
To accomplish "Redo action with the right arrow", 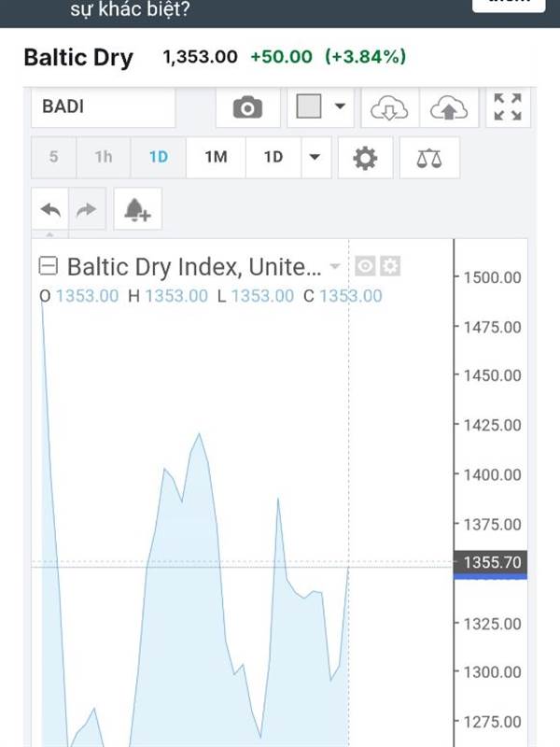I will (87, 209).
